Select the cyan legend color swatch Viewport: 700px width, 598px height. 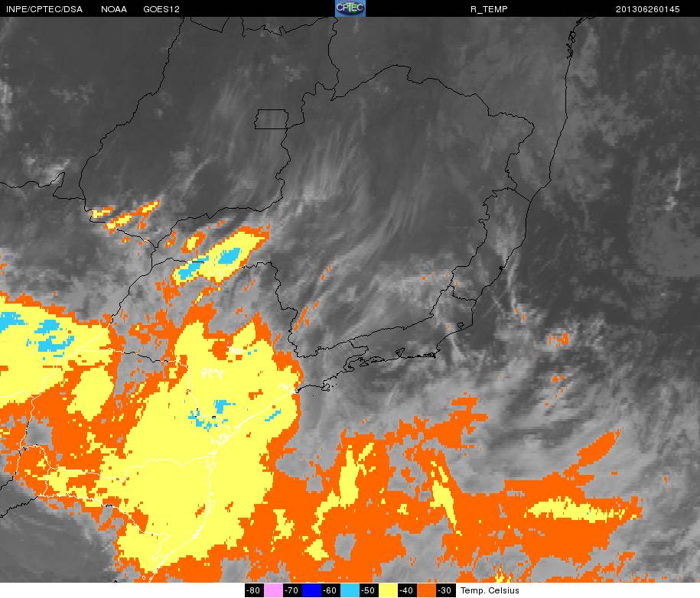(350, 590)
